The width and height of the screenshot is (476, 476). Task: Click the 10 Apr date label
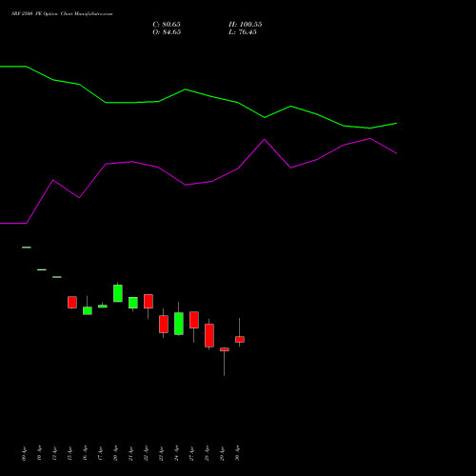pyautogui.click(x=39, y=453)
